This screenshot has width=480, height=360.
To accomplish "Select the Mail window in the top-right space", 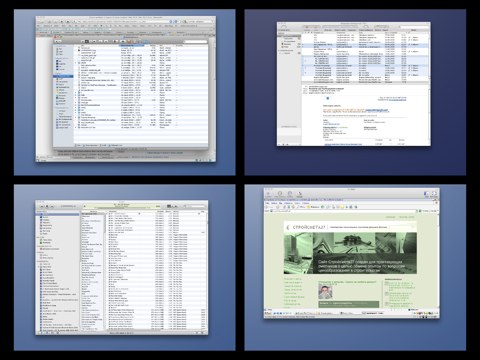I will [x=353, y=84].
